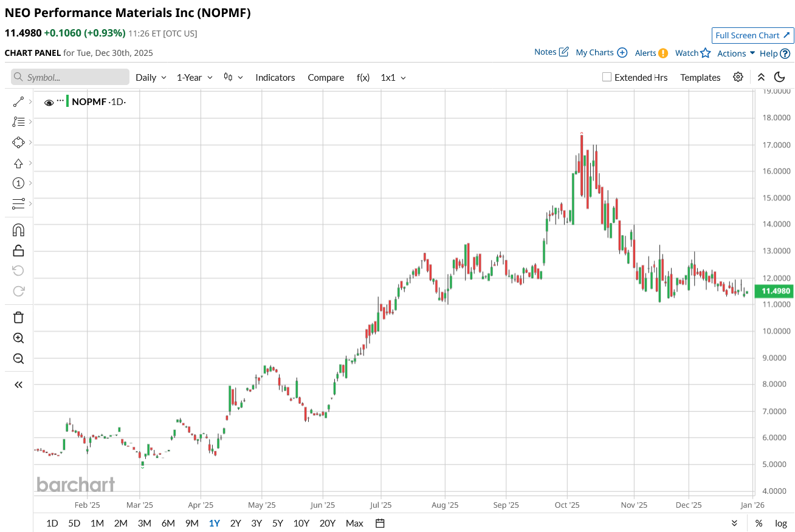Toggle log scale on price axis
The width and height of the screenshot is (795, 532).
781,523
